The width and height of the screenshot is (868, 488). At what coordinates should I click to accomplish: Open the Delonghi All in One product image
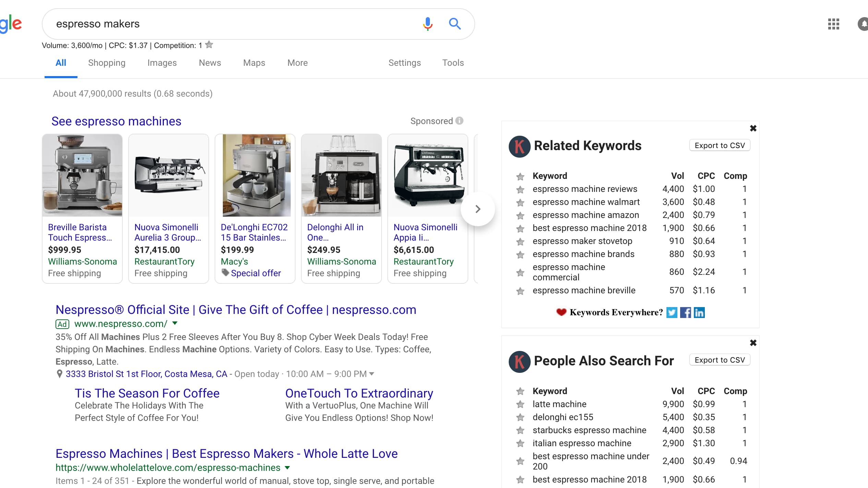pos(341,175)
